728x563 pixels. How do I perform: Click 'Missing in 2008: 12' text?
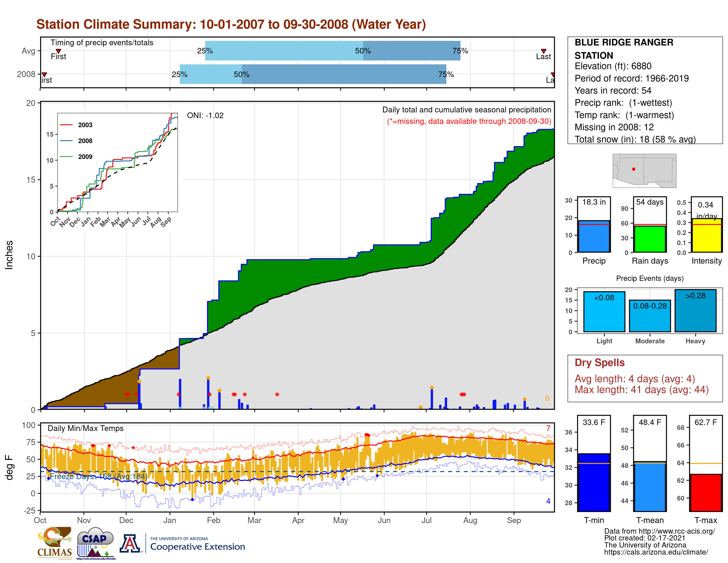tap(614, 127)
